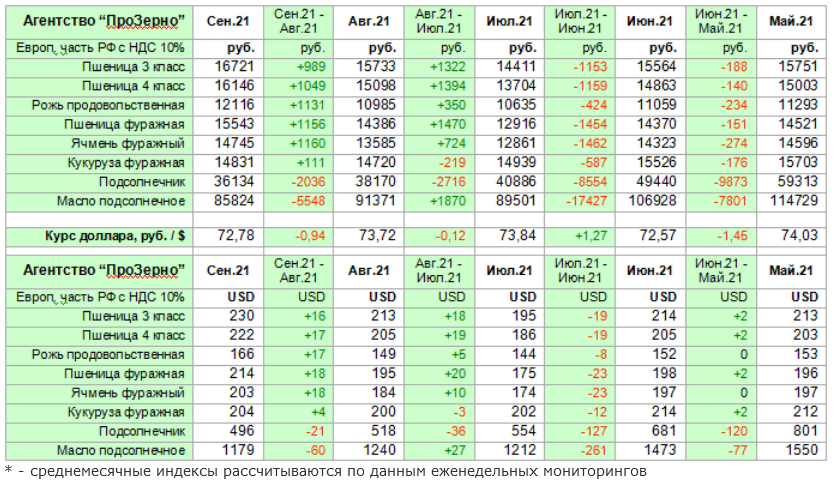Select the +27 USD change cell
This screenshot has height=483, width=835.
point(439,451)
